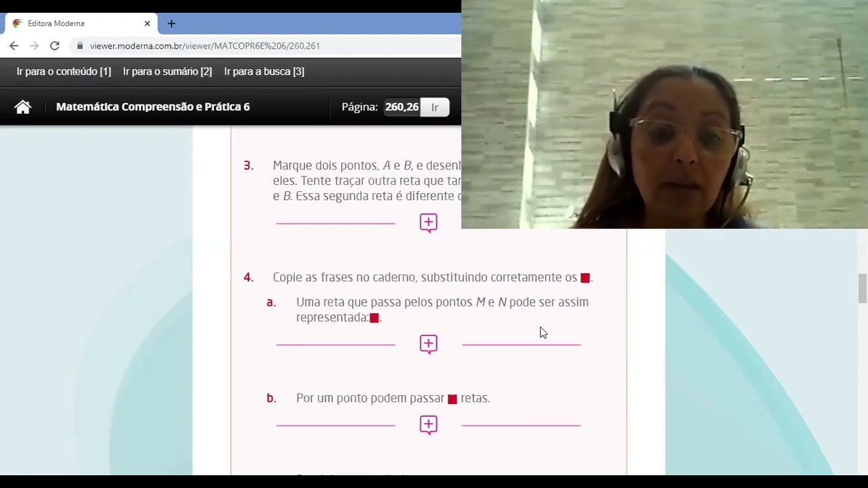
Task: Click the Página number input field
Action: pyautogui.click(x=401, y=107)
